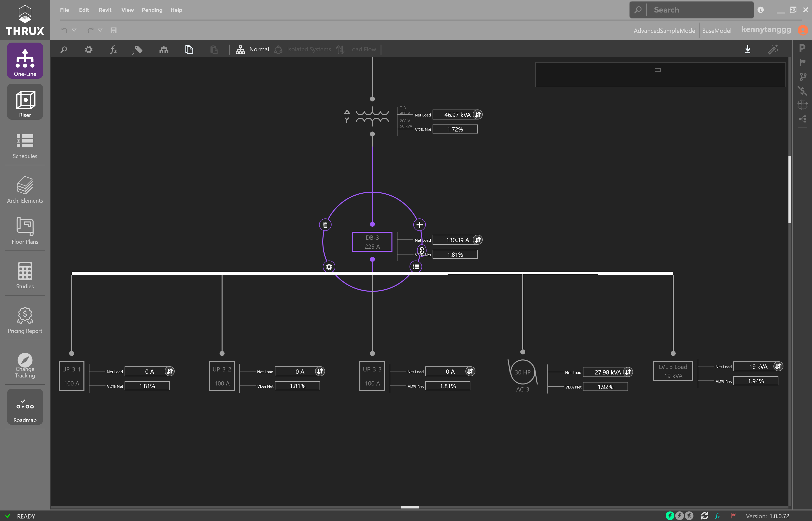Image resolution: width=812 pixels, height=521 pixels.
Task: Open the list icon beside DB-3
Action: (x=416, y=267)
